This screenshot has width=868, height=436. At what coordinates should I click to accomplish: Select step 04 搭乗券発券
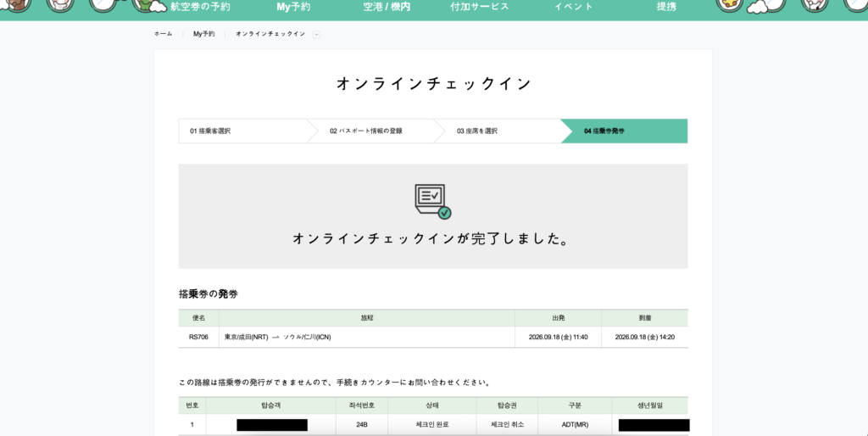625,131
